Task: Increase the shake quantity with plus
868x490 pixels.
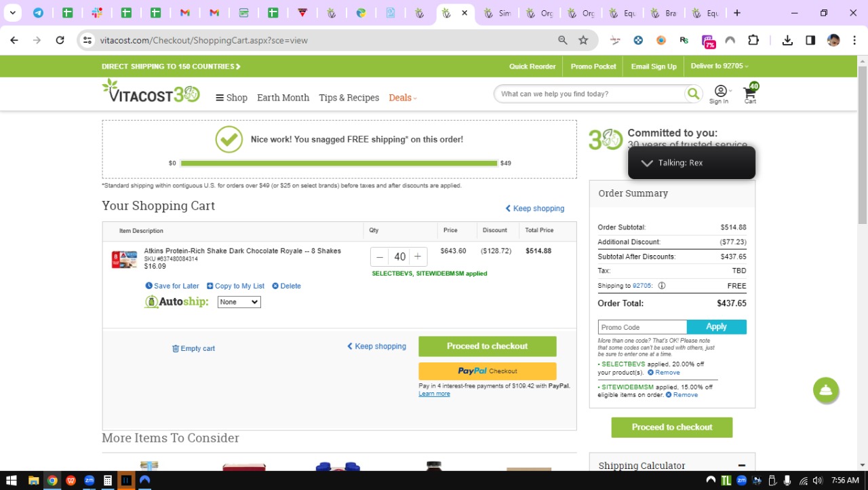Action: pos(418,257)
